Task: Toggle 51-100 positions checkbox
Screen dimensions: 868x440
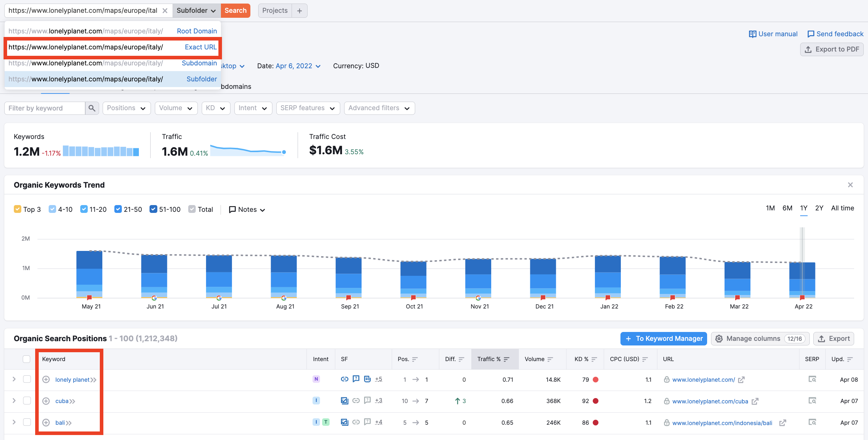Action: tap(153, 209)
